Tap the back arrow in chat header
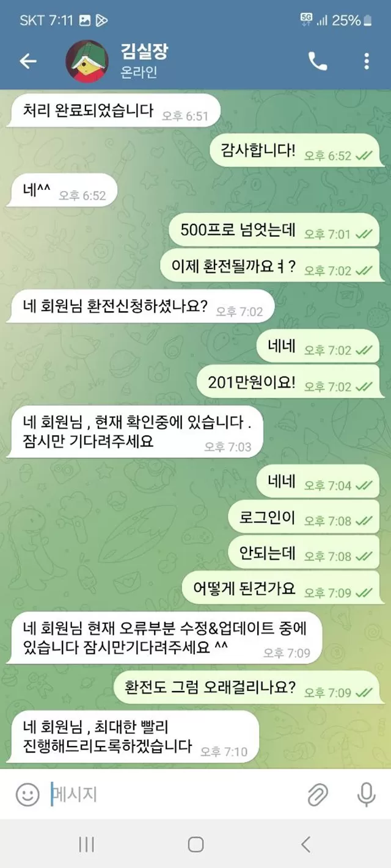This screenshot has height=868, width=391. click(x=28, y=61)
